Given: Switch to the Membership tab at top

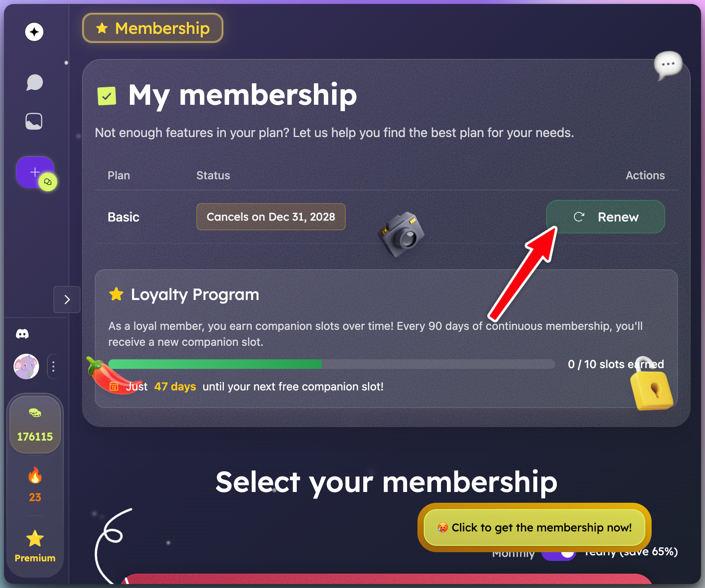Looking at the screenshot, I should (153, 28).
